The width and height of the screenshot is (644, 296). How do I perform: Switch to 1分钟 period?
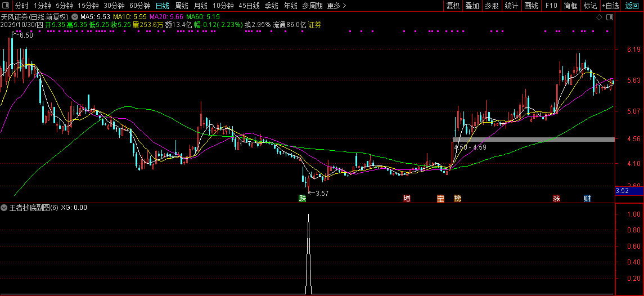coord(42,6)
